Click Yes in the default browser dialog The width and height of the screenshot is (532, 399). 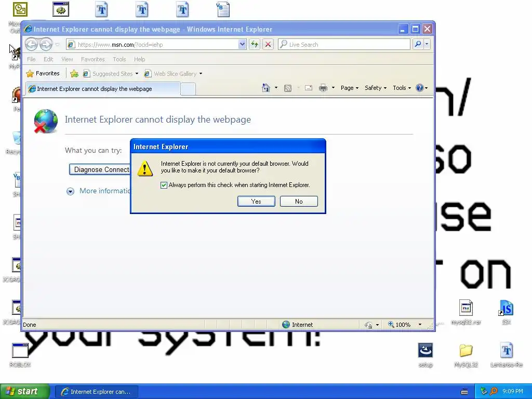tap(256, 201)
